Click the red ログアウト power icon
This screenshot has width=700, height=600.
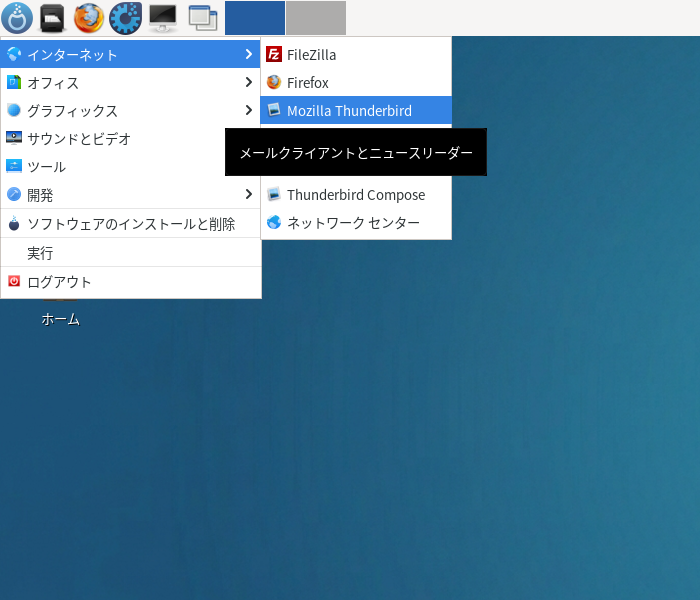click(14, 281)
